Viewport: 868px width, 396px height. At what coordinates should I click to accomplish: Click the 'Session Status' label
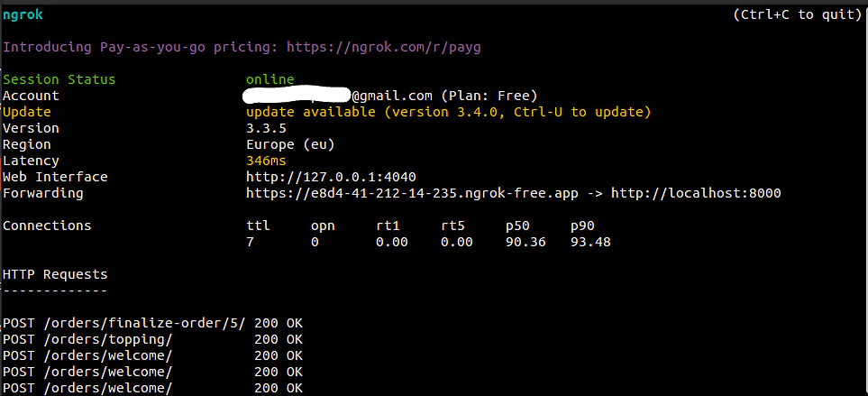59,79
